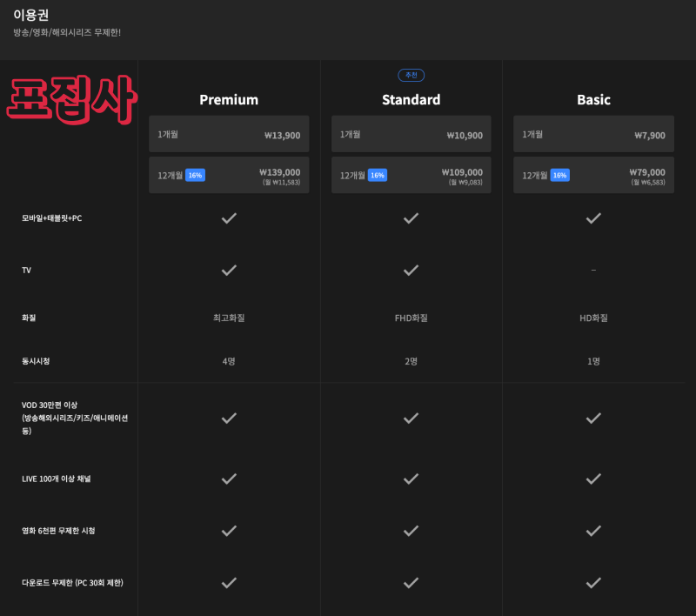Click the Basic plan heading
The height and width of the screenshot is (616, 696).
[x=593, y=100]
